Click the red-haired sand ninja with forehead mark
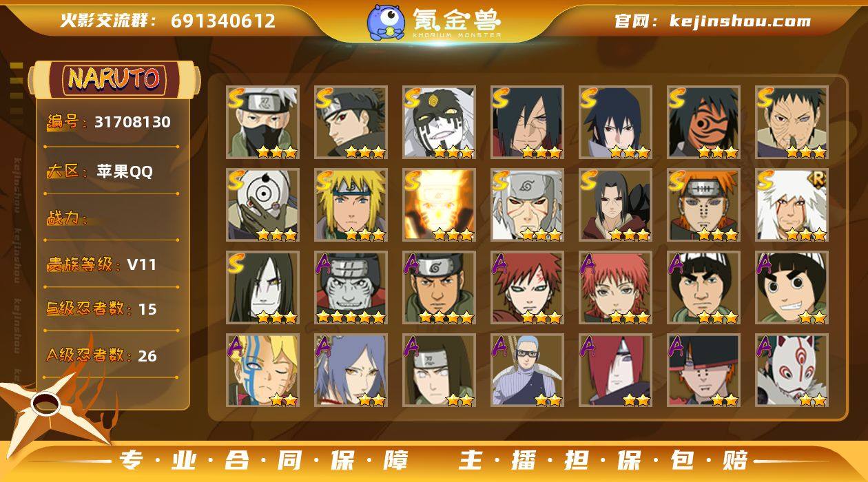 pyautogui.click(x=527, y=288)
